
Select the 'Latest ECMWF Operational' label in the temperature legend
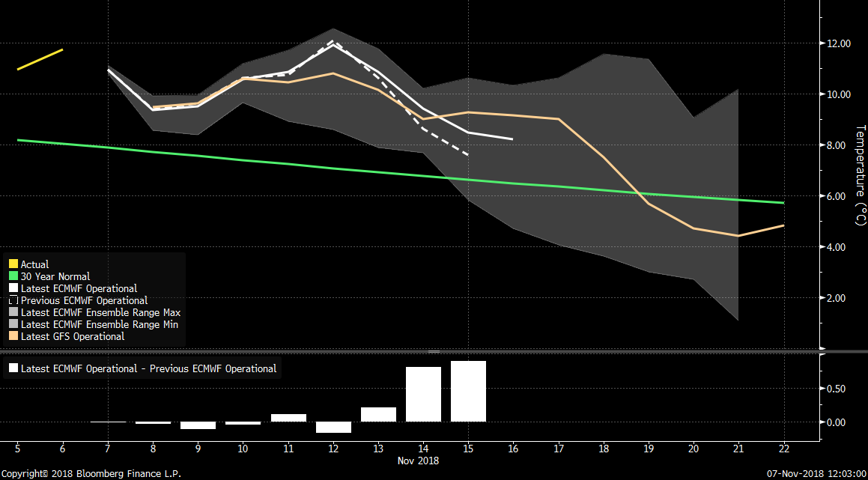coord(79,288)
